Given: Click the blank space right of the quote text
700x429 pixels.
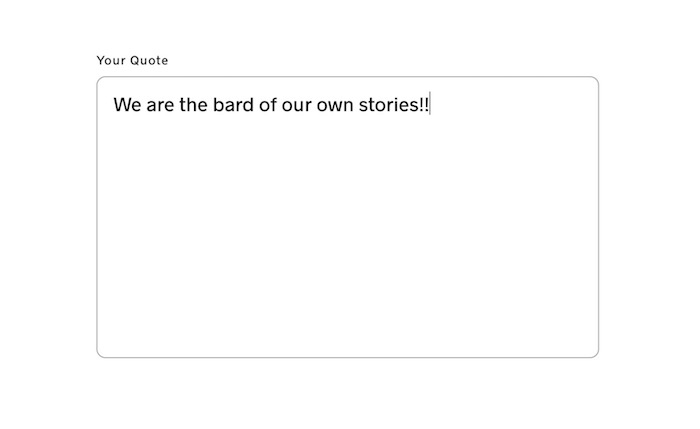Looking at the screenshot, I should click(511, 105).
